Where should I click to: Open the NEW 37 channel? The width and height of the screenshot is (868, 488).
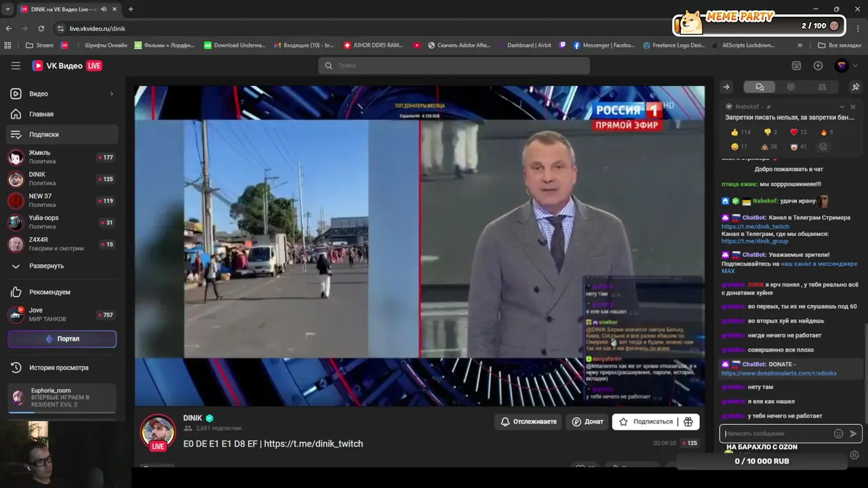(62, 201)
